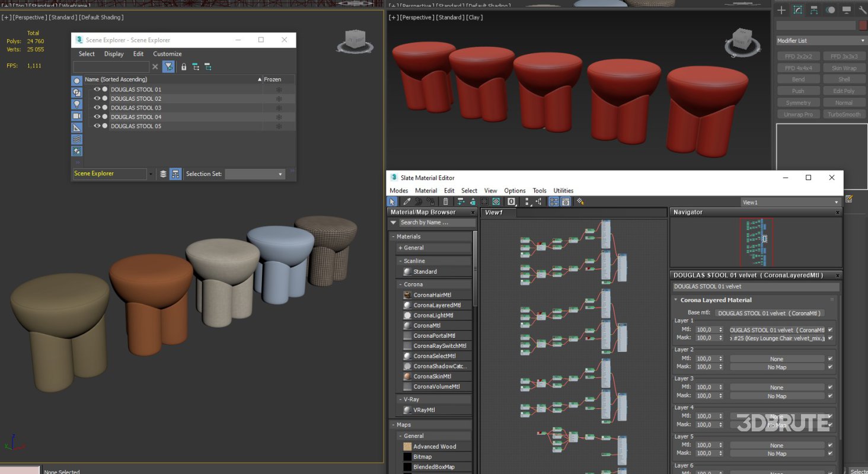The image size is (868, 474).
Task: Disable the display filter funnel toggle
Action: point(168,66)
